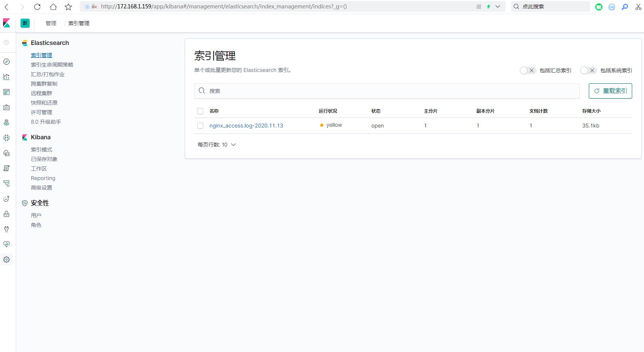The width and height of the screenshot is (644, 352).
Task: Open APM icon in side nav
Action: (x=6, y=183)
